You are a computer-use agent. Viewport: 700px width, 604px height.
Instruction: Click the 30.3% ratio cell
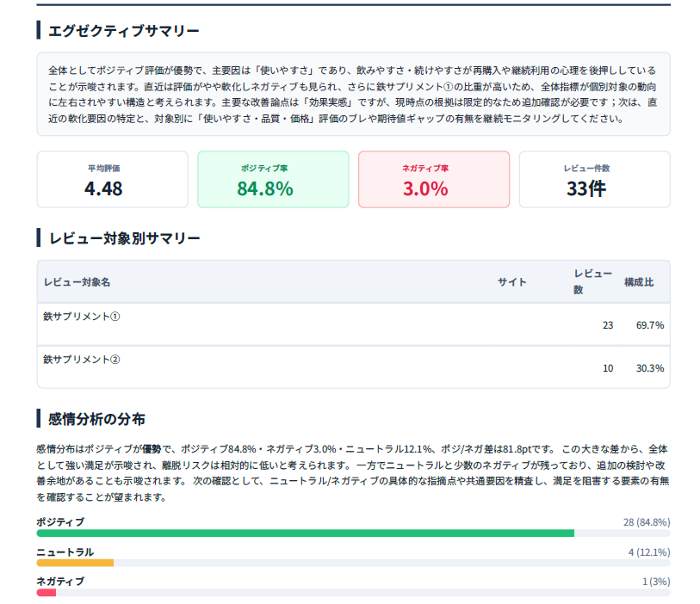[x=650, y=368]
